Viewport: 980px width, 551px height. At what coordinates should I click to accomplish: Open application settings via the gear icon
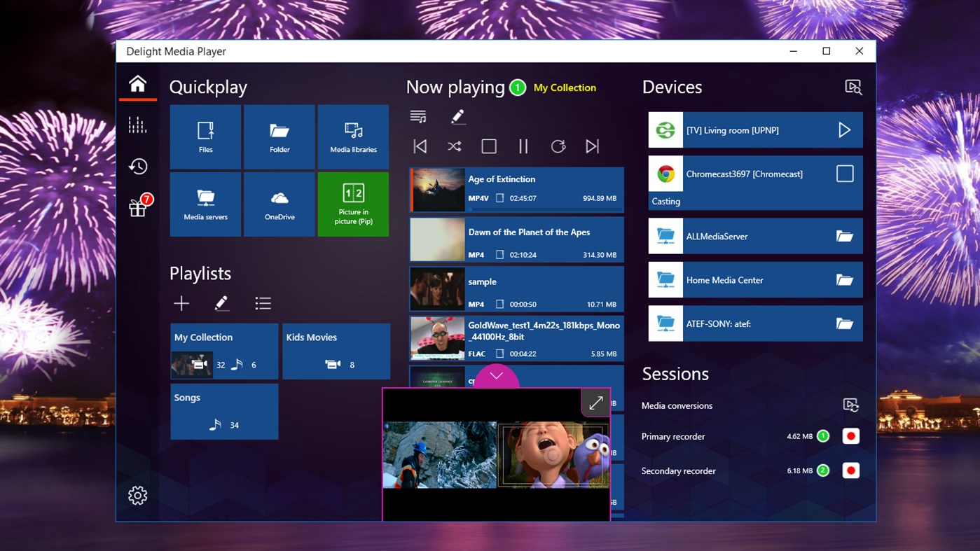click(137, 495)
